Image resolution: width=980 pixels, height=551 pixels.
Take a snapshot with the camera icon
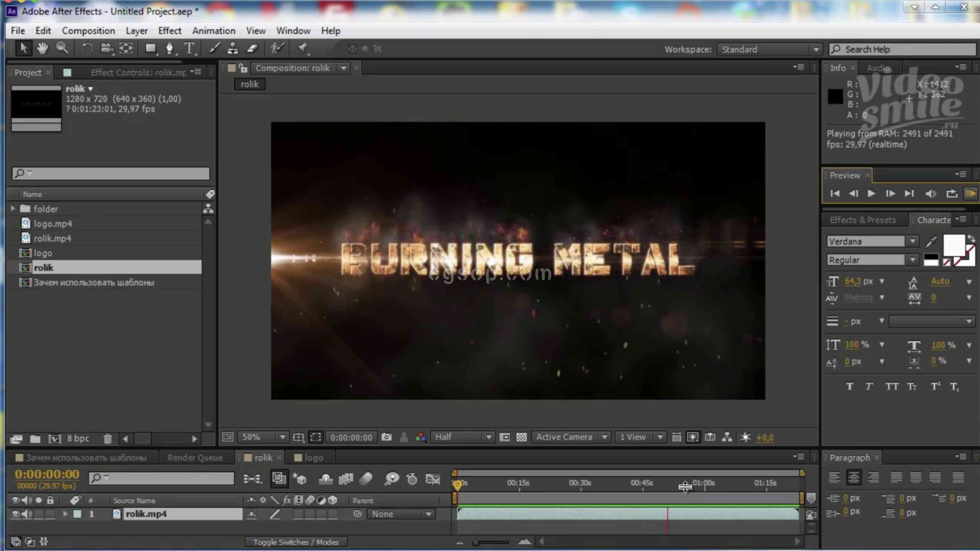387,437
